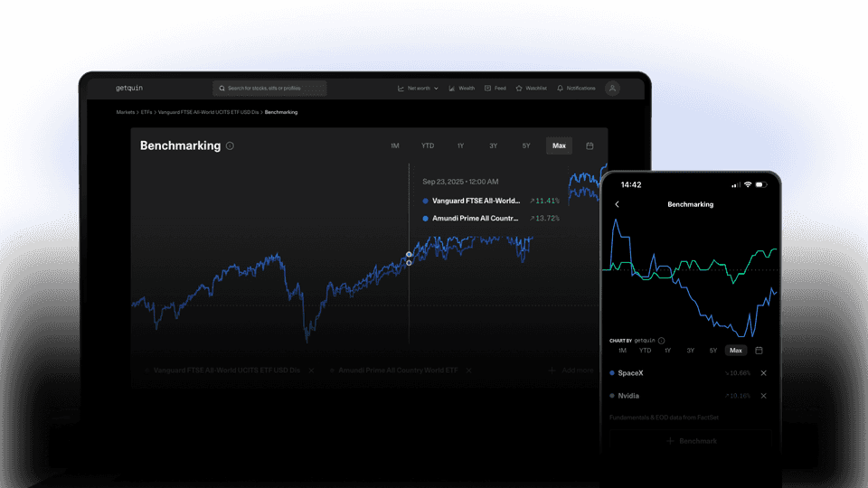
Task: Select Max range on phone chart
Action: click(736, 351)
